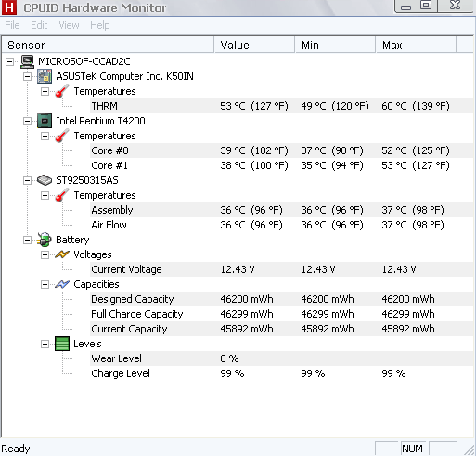This screenshot has height=456, width=476.
Task: Open the Help menu
Action: (x=100, y=25)
